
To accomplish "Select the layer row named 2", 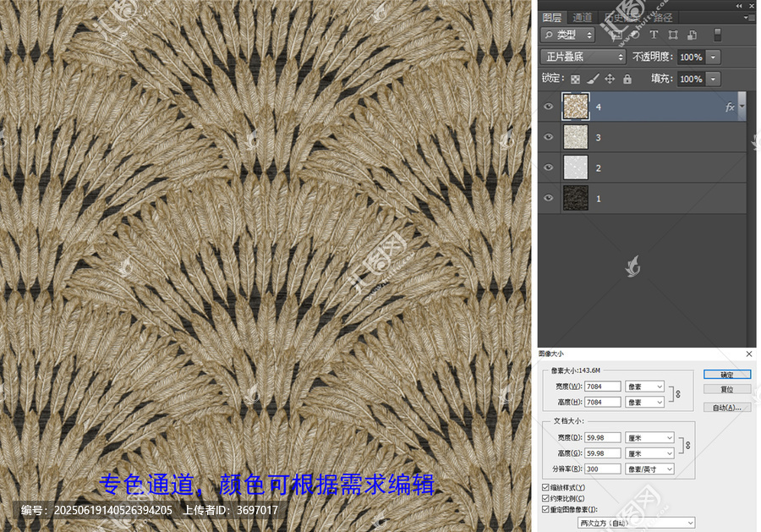I will coord(642,167).
